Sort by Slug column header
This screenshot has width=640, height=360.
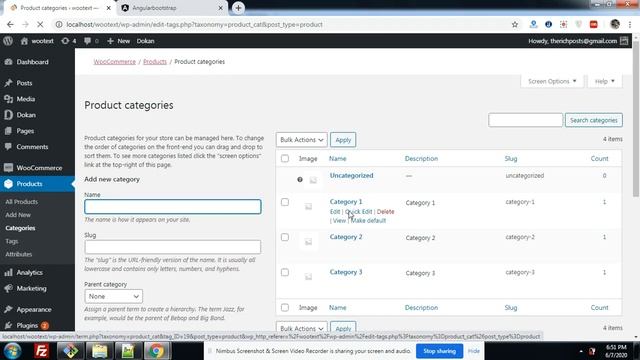(511, 158)
